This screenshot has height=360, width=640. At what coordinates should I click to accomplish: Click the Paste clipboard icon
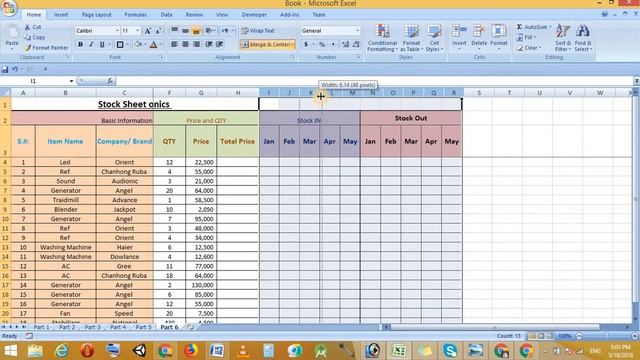click(x=12, y=32)
